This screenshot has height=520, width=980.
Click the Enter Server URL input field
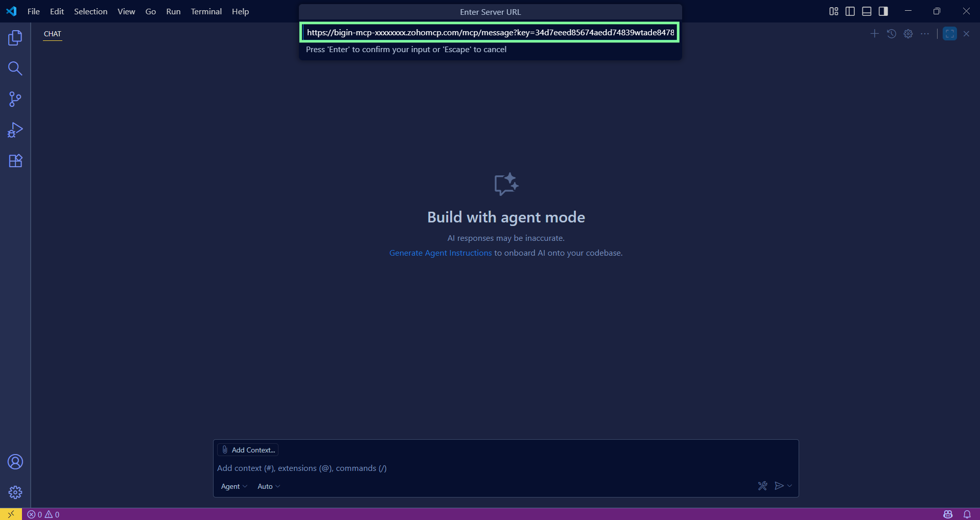tap(489, 33)
